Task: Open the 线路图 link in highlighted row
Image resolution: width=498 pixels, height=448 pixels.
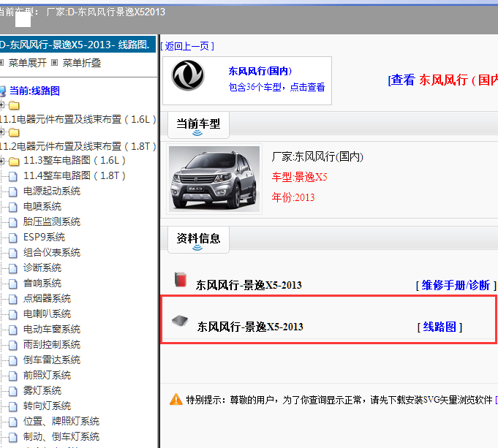Action: click(x=439, y=327)
